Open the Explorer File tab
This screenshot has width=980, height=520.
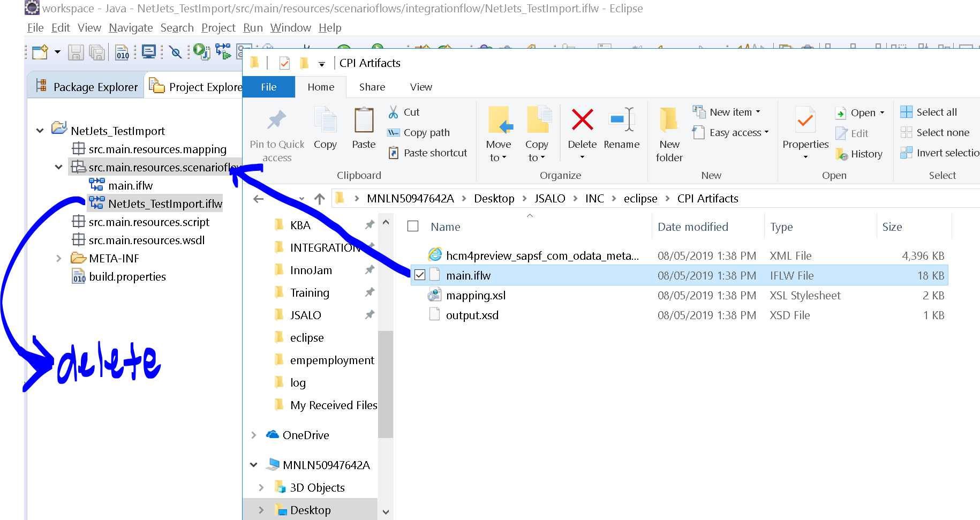click(x=269, y=87)
